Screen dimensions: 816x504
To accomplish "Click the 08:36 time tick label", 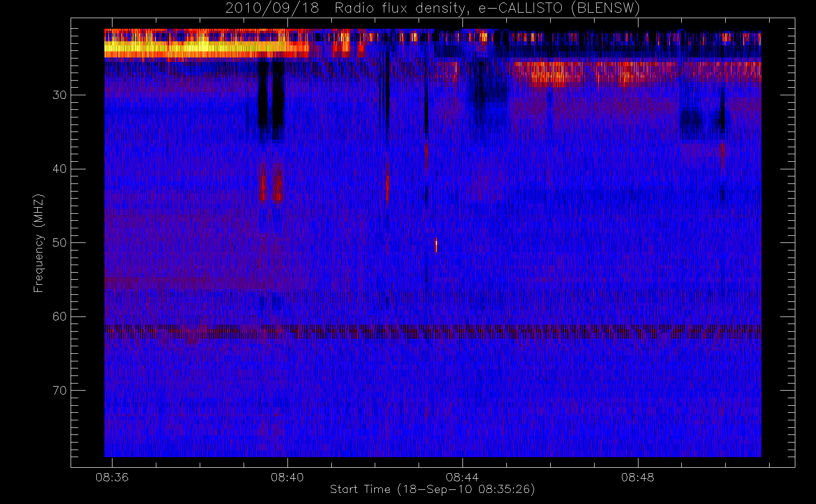I will tap(112, 477).
